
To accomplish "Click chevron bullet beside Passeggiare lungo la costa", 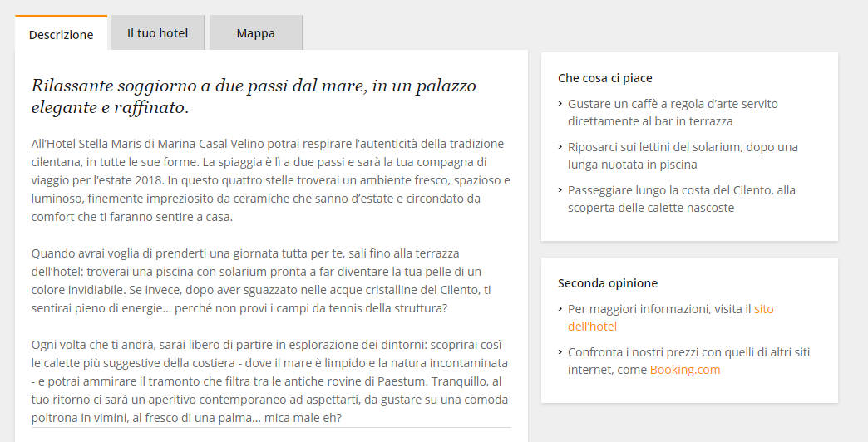I will [560, 191].
